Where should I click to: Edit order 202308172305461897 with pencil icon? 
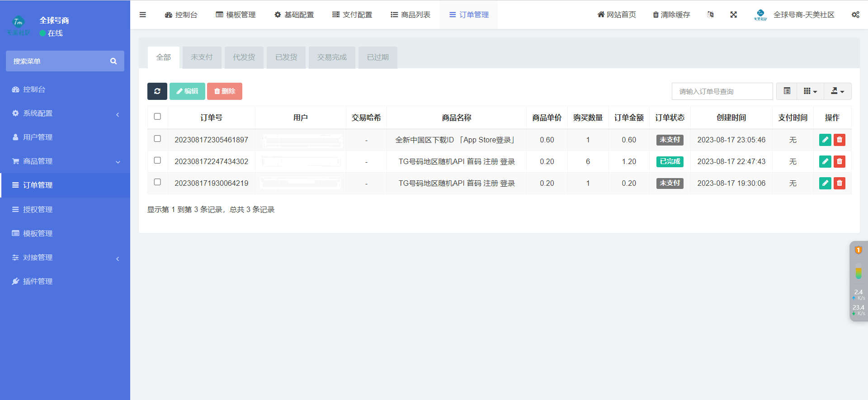coord(825,140)
